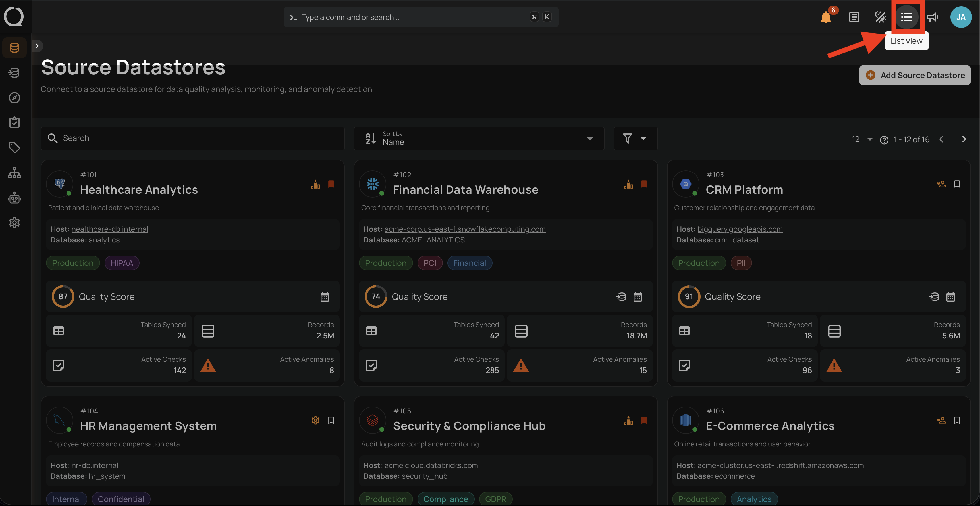Toggle bookmark on Financial Data Warehouse

click(x=644, y=184)
